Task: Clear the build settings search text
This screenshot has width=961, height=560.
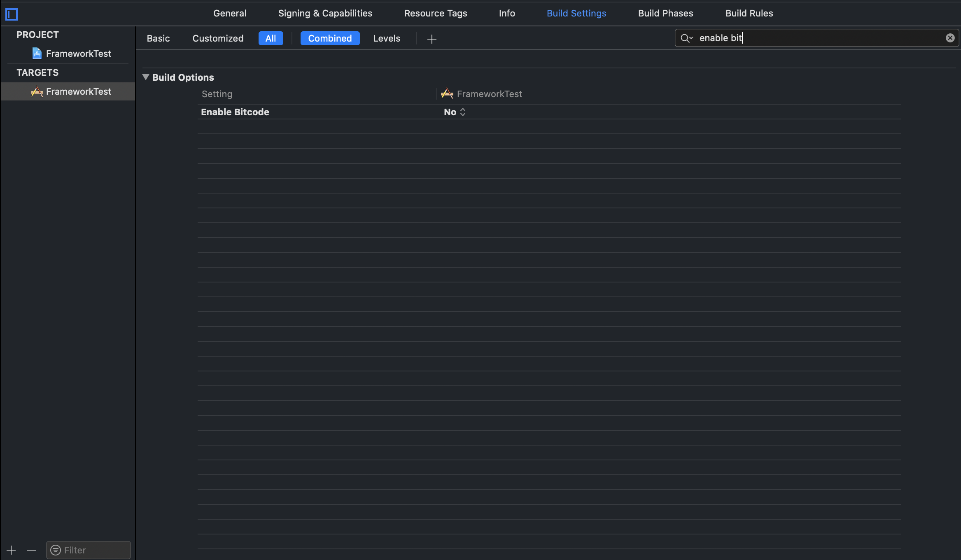Action: 950,38
